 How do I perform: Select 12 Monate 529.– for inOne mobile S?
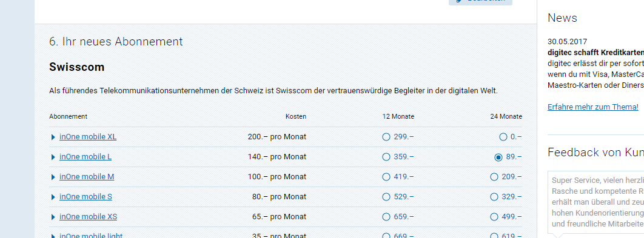coord(386,197)
